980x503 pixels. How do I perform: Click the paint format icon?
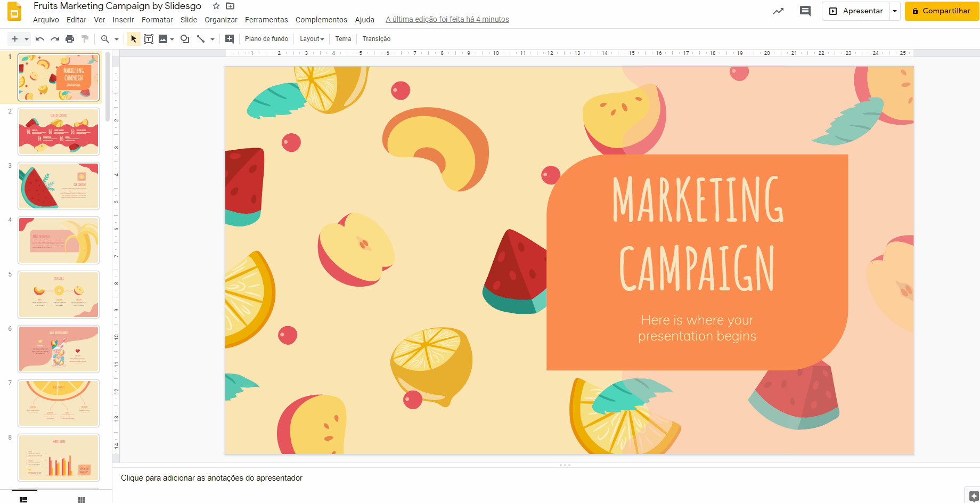click(x=85, y=39)
